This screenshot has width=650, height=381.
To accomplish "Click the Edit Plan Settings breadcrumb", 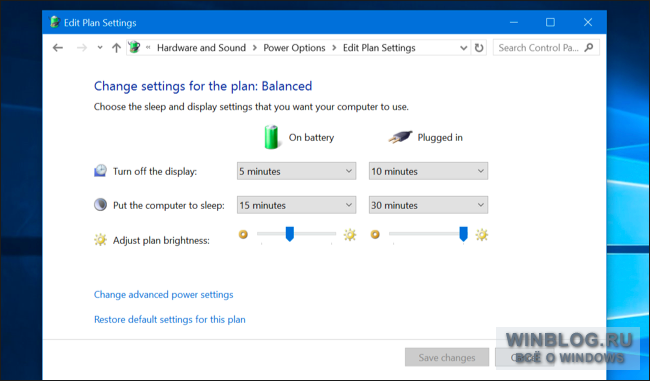I will click(x=379, y=48).
